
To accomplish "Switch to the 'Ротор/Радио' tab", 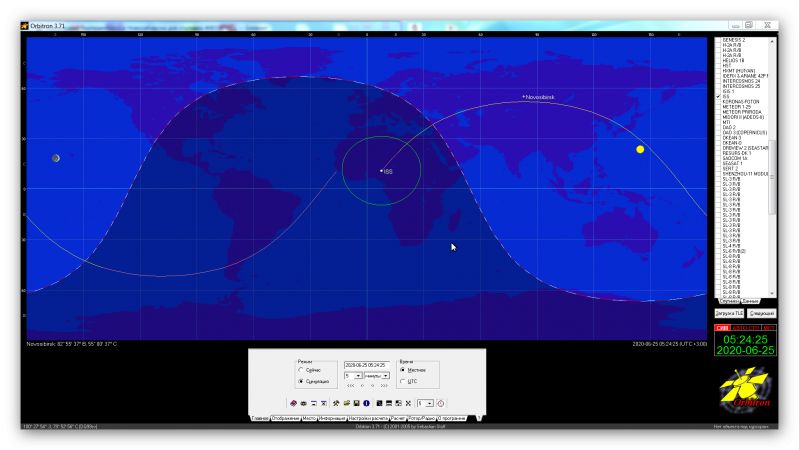I will (x=421, y=418).
